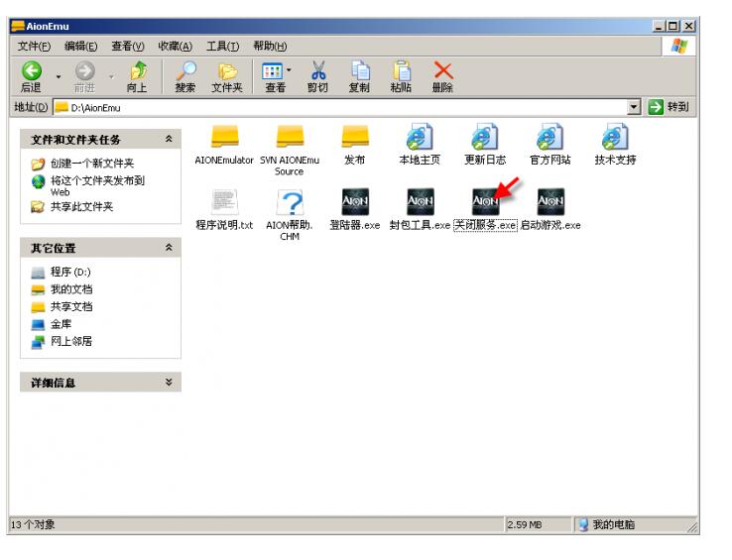Open the Back button history dropdown arrow

coord(59,77)
